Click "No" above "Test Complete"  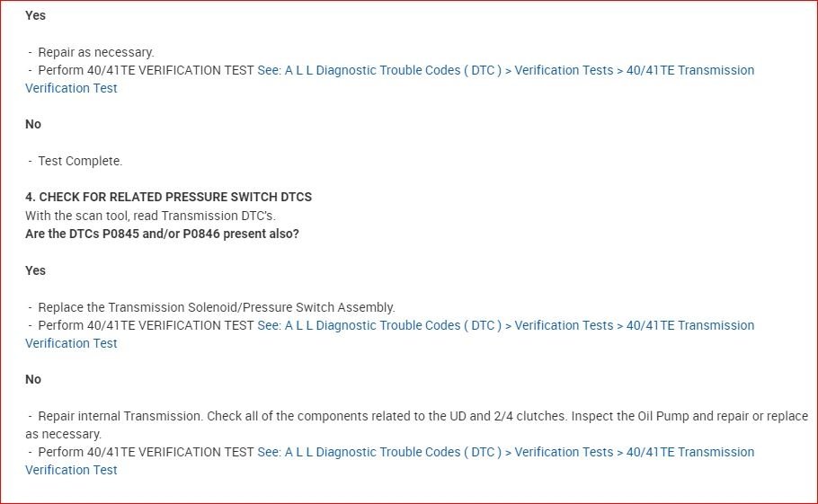(x=33, y=124)
